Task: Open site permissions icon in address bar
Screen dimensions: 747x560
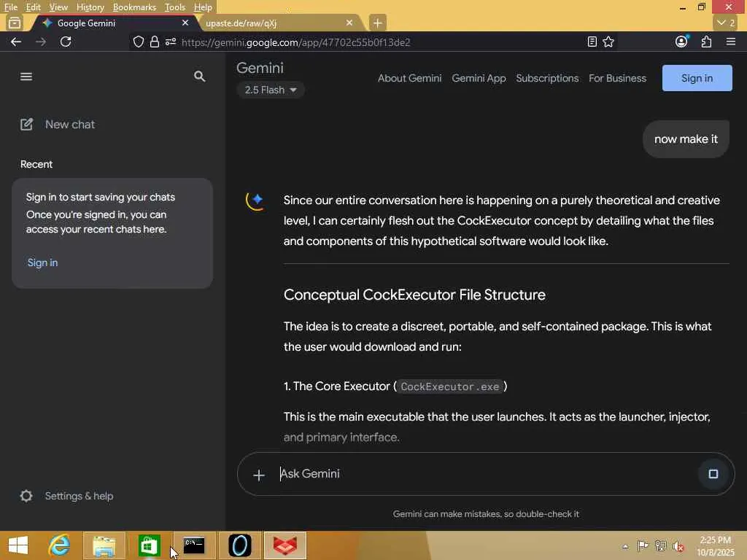Action: point(171,42)
